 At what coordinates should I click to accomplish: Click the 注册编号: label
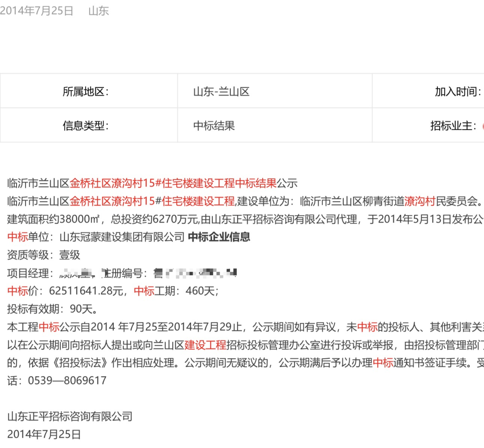[x=125, y=273]
